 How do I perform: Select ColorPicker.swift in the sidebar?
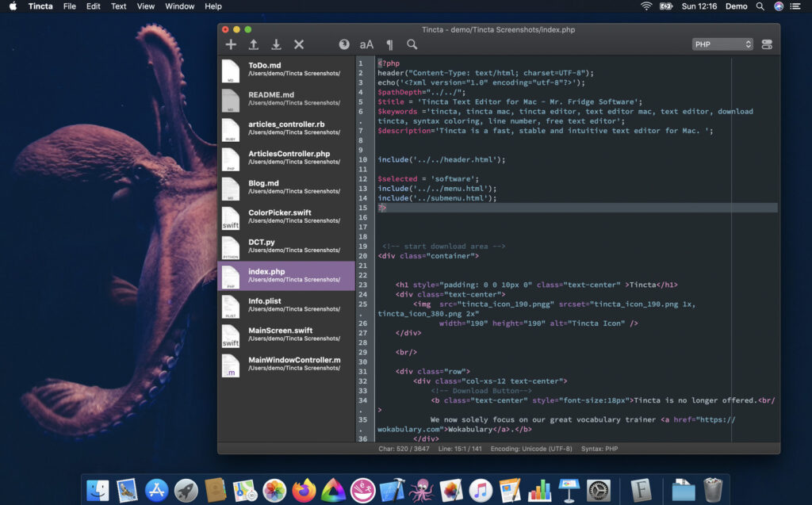click(285, 216)
